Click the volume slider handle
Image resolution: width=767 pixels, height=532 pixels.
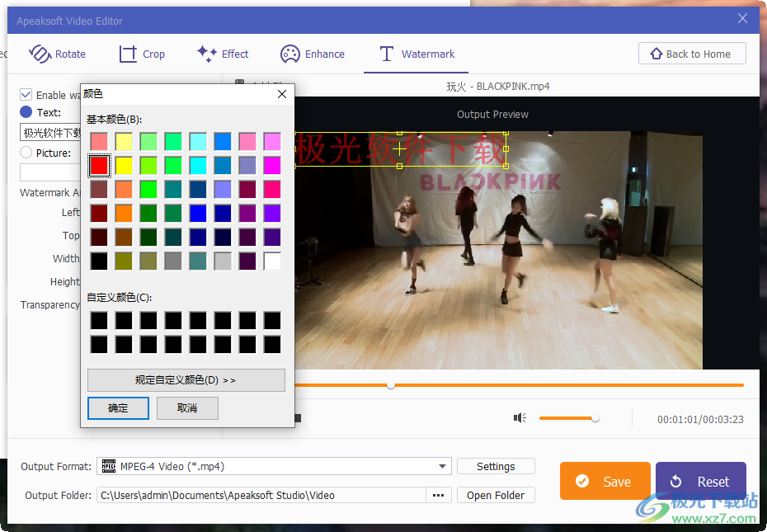tap(595, 418)
